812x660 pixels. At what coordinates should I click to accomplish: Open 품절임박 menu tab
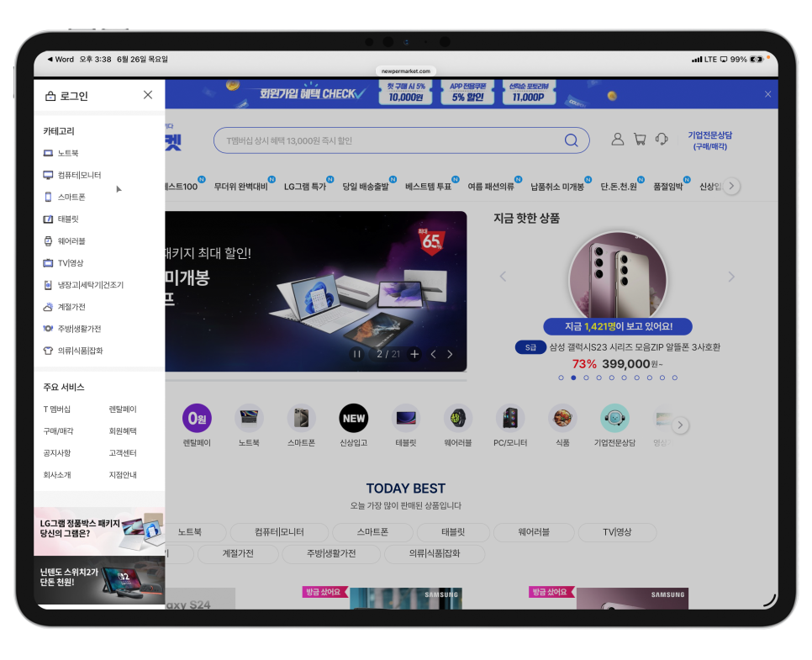[x=668, y=187]
